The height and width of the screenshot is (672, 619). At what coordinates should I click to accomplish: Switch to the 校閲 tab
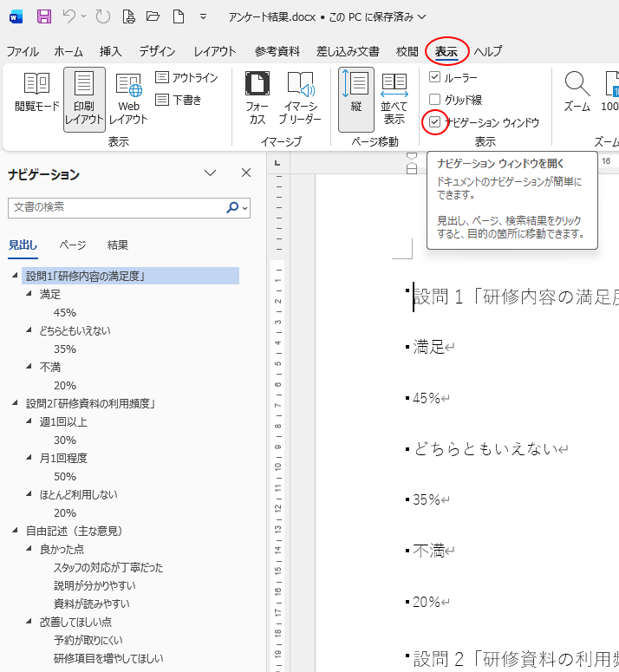[x=407, y=51]
